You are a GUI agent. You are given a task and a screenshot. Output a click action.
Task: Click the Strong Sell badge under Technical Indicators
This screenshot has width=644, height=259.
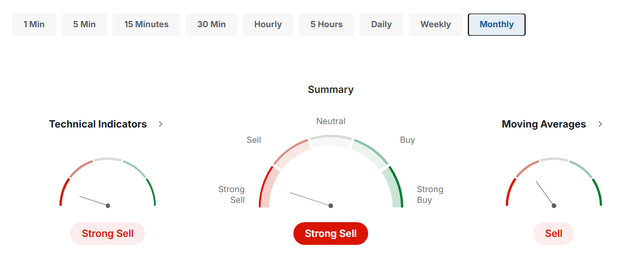[108, 233]
